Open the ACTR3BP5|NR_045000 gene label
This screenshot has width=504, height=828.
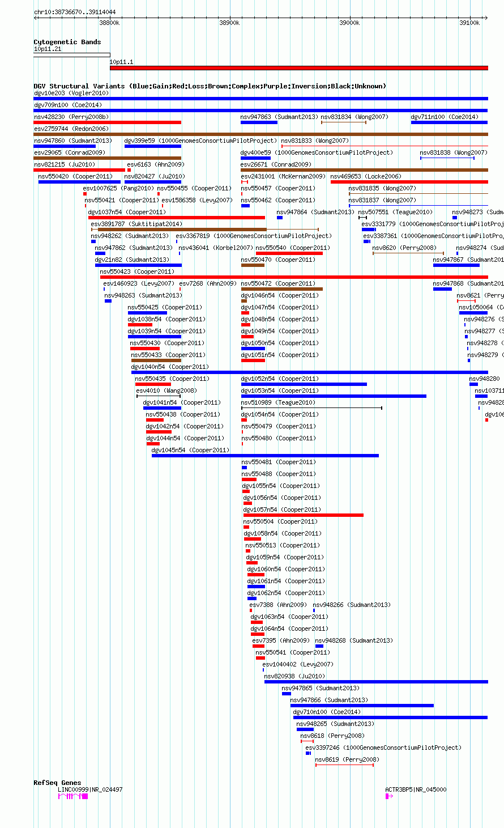416,789
